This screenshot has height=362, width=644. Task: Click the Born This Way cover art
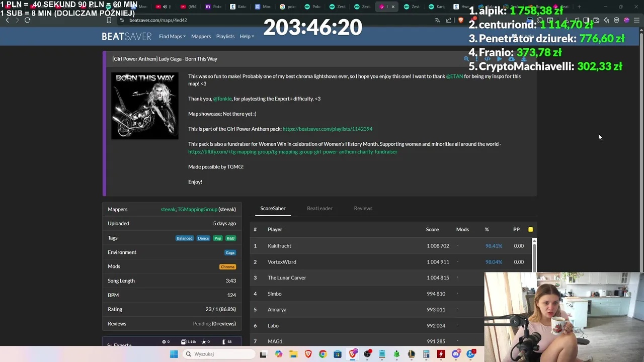tap(145, 106)
